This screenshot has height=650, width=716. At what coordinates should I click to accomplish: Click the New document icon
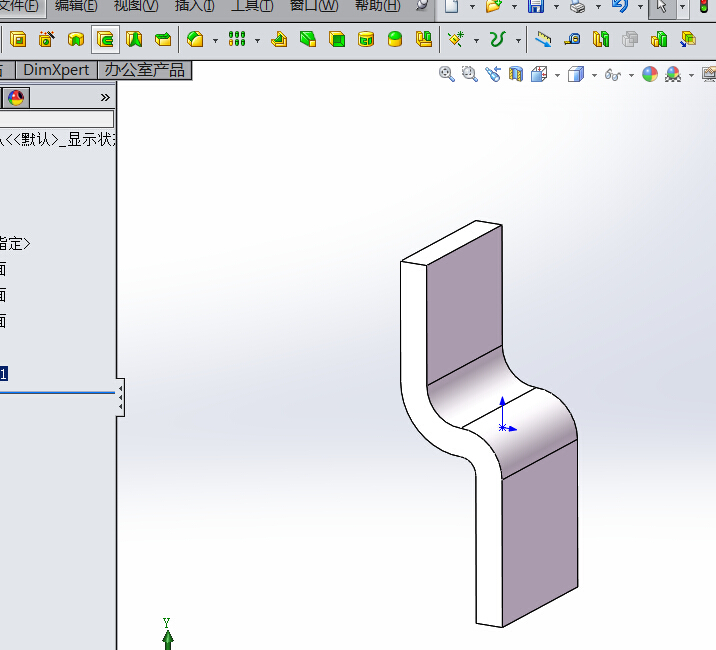[x=452, y=6]
